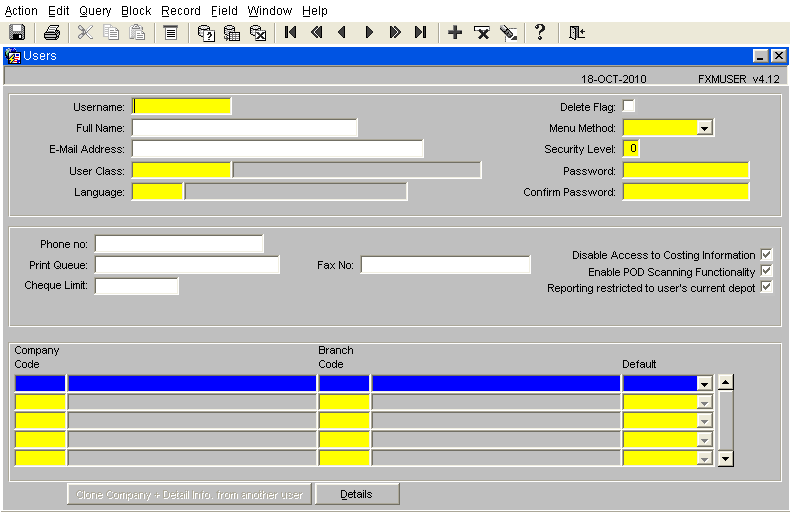790x512 pixels.
Task: Open the Edit menu
Action: coord(58,11)
